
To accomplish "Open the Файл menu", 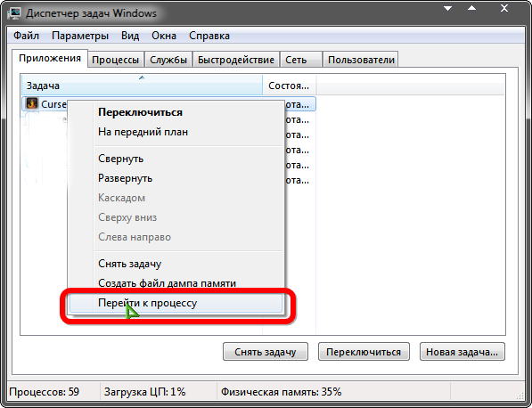I will (x=26, y=36).
